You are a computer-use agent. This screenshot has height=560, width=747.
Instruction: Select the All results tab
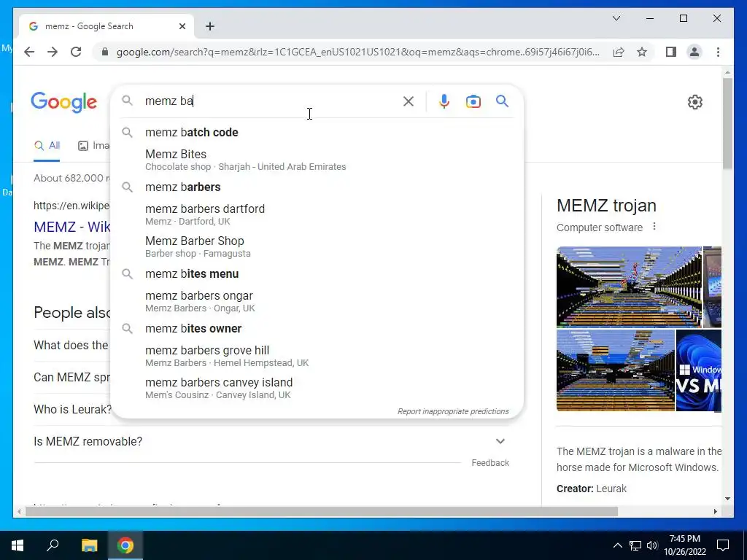tap(47, 146)
